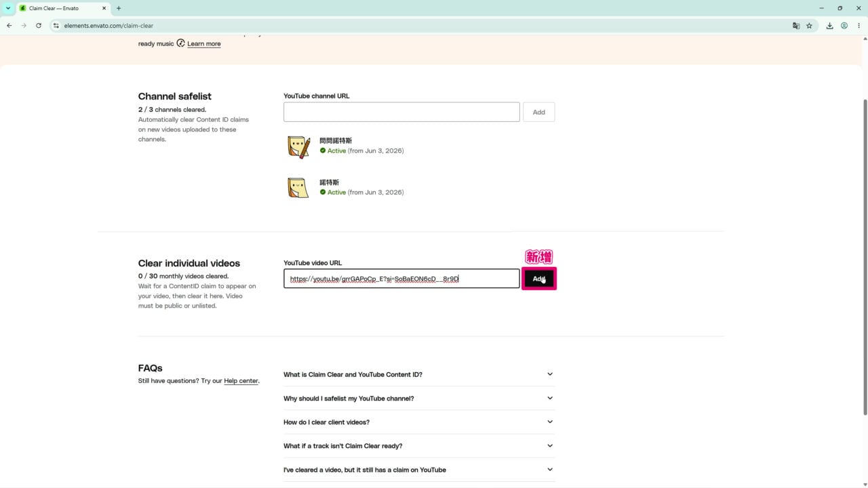Open a new browser tab with plus icon
This screenshot has height=488, width=868.
[119, 8]
